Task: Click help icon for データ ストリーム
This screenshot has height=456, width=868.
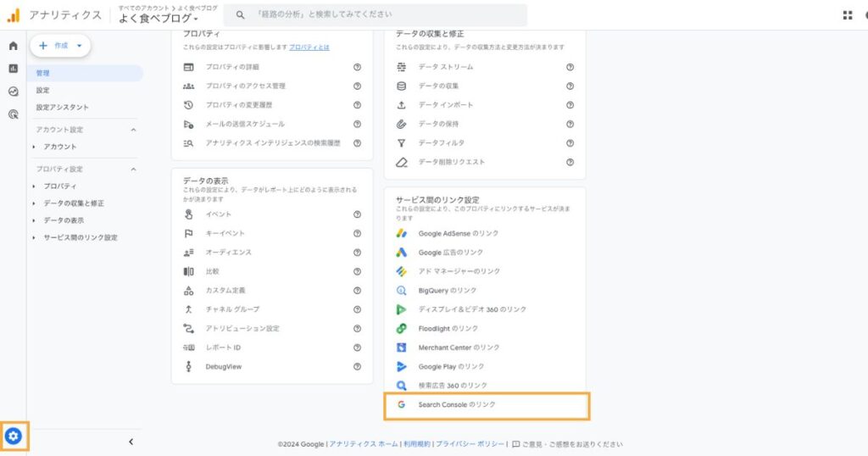Action: click(570, 67)
